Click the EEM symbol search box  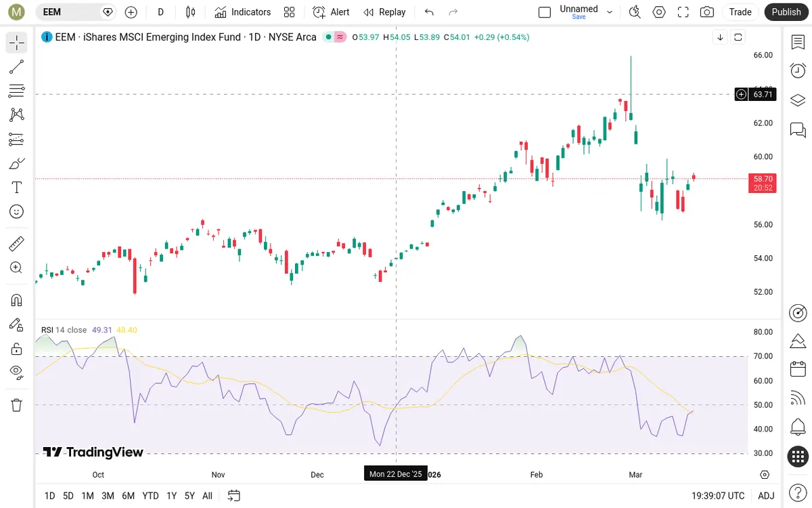pyautogui.click(x=75, y=12)
